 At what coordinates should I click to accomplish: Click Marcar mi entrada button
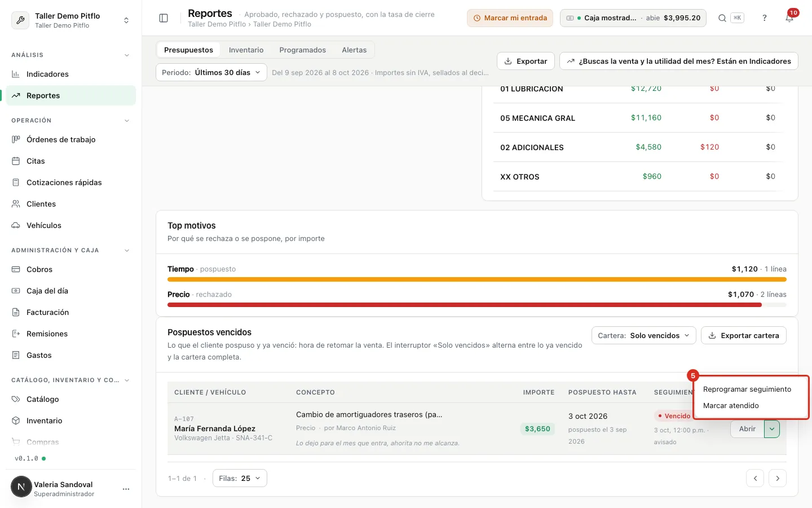[510, 18]
